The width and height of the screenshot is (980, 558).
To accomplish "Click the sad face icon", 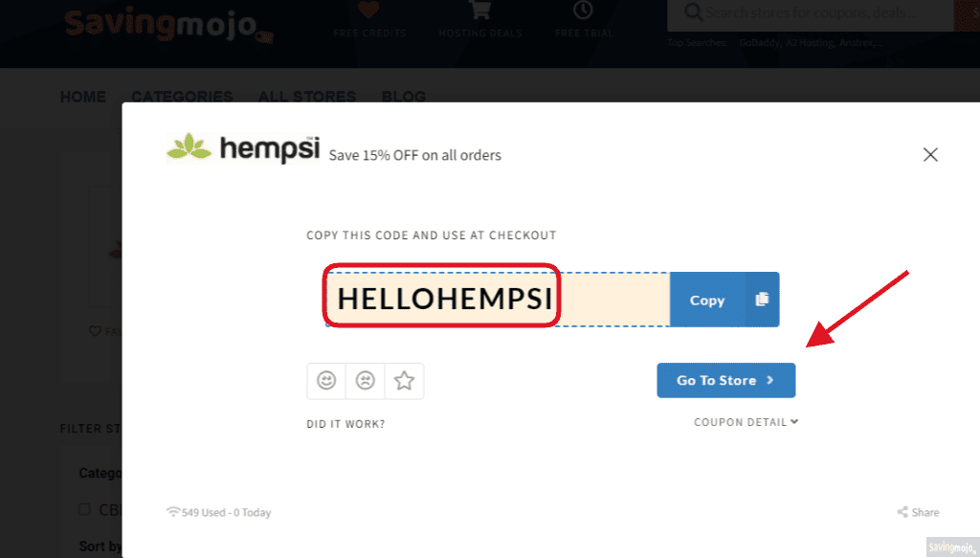I will [x=365, y=381].
